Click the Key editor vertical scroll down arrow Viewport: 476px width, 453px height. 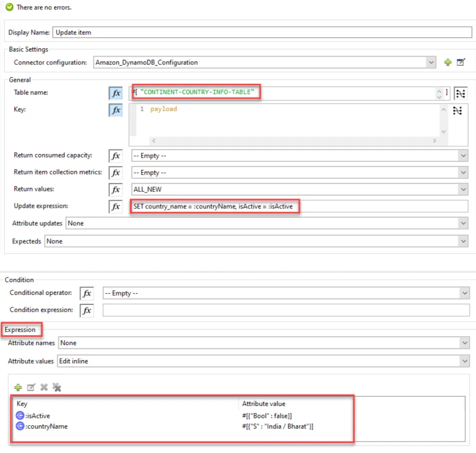click(444, 132)
